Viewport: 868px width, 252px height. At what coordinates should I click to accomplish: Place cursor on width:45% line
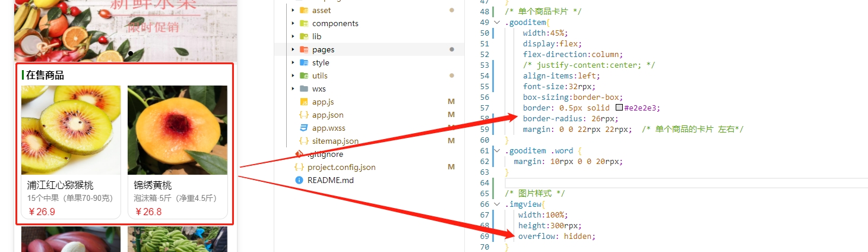tap(545, 33)
